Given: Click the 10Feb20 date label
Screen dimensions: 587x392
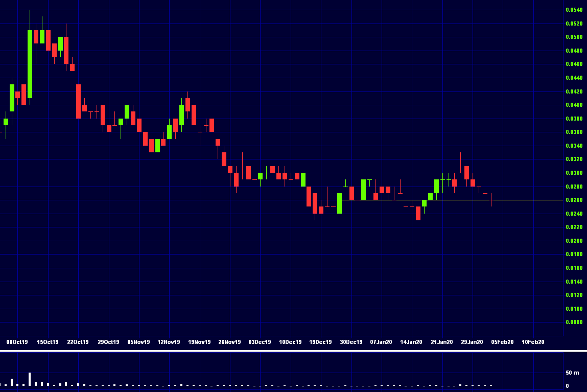Looking at the screenshot, I should click(533, 342).
